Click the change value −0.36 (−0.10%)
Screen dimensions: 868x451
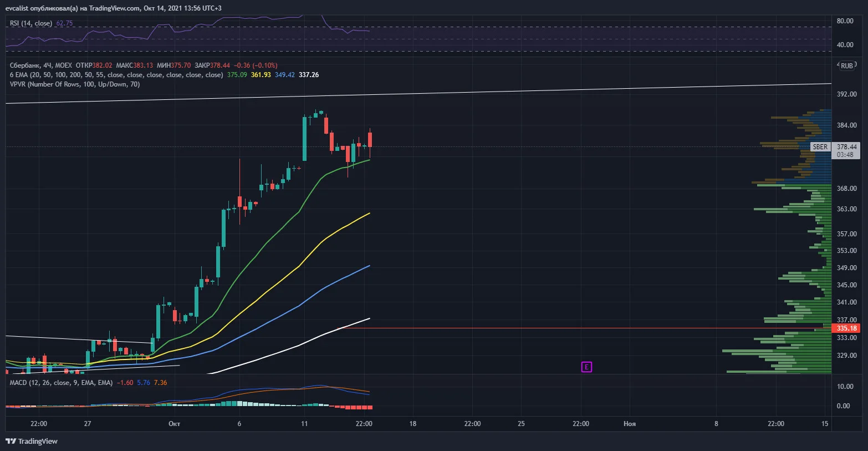pos(256,65)
